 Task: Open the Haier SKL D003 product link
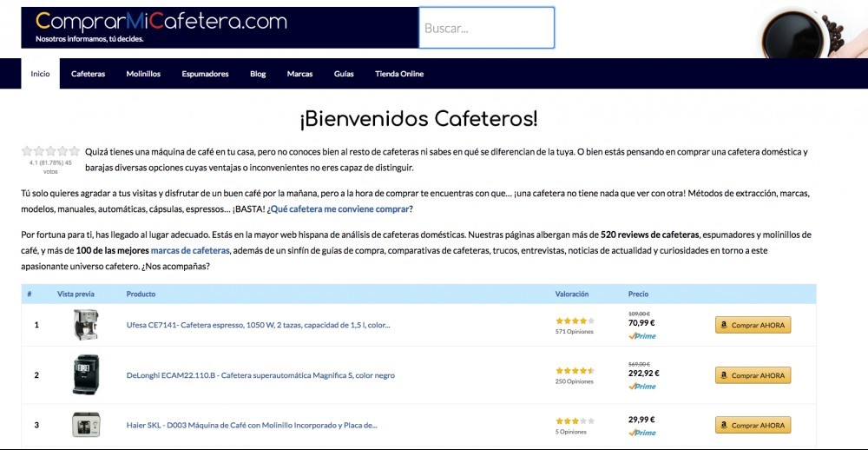252,426
